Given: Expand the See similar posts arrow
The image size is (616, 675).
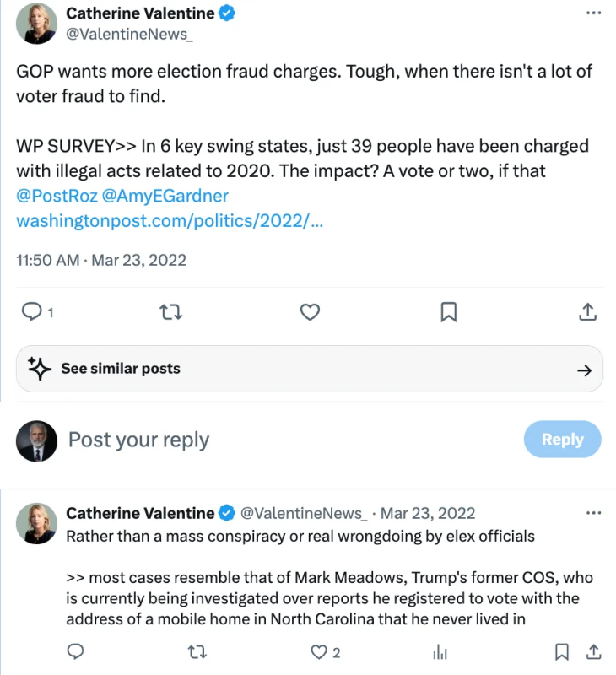Looking at the screenshot, I should [x=584, y=370].
